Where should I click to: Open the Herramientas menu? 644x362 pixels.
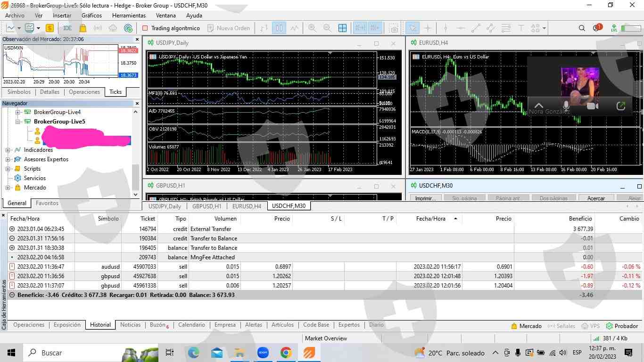129,16
